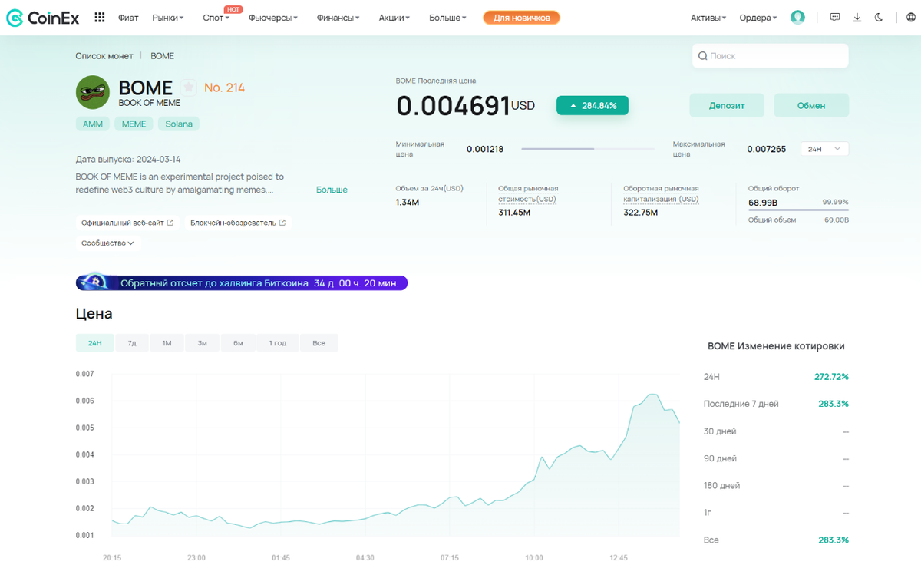Select the 24H chart tab
Image resolution: width=921 pixels, height=588 pixels.
pos(95,343)
